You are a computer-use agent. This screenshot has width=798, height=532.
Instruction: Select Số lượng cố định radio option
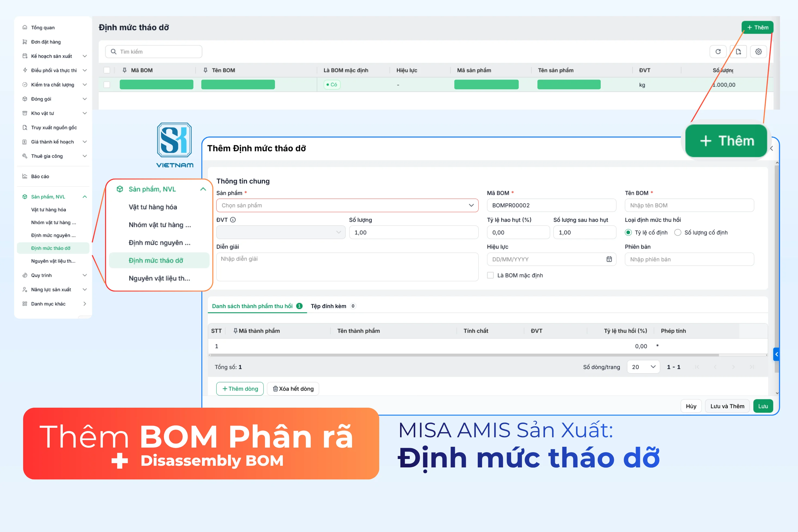(677, 232)
